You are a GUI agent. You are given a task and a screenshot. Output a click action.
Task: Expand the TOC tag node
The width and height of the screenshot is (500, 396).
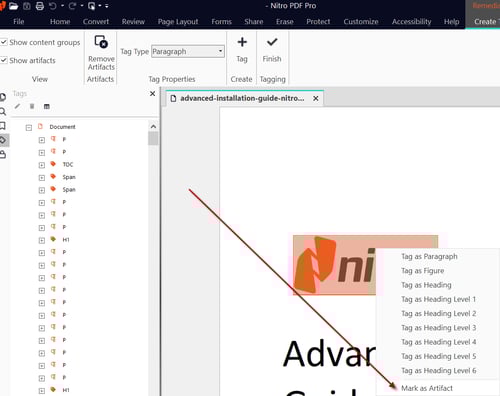pos(42,165)
